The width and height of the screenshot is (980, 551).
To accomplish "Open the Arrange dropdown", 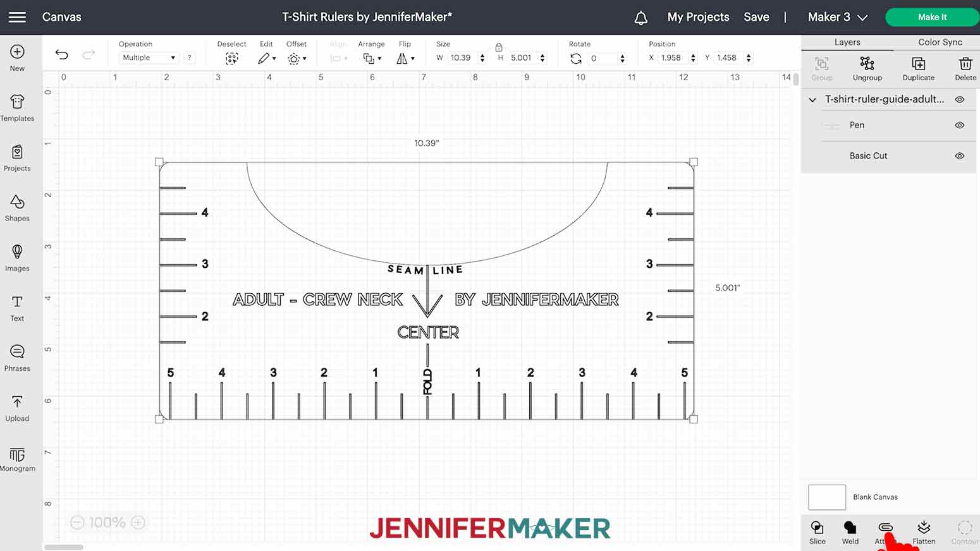I will (x=372, y=58).
